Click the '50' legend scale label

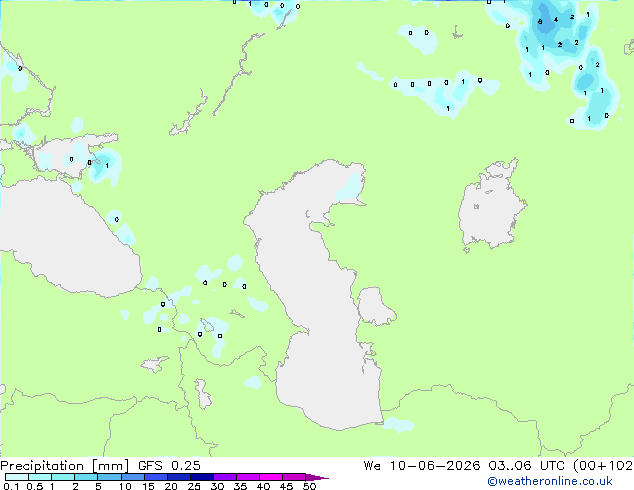click(310, 486)
